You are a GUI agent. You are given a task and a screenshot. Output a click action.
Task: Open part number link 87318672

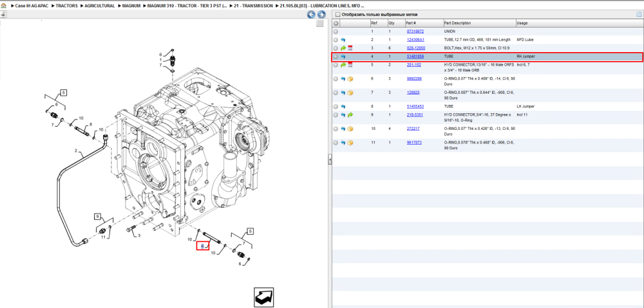point(415,31)
